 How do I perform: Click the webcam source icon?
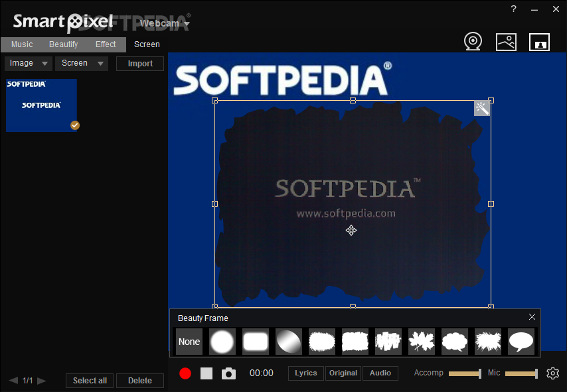[473, 42]
